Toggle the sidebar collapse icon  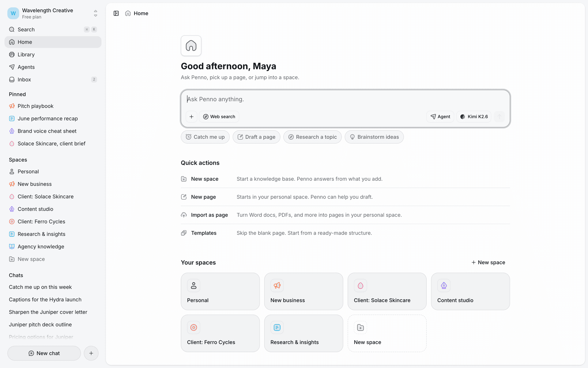116,13
